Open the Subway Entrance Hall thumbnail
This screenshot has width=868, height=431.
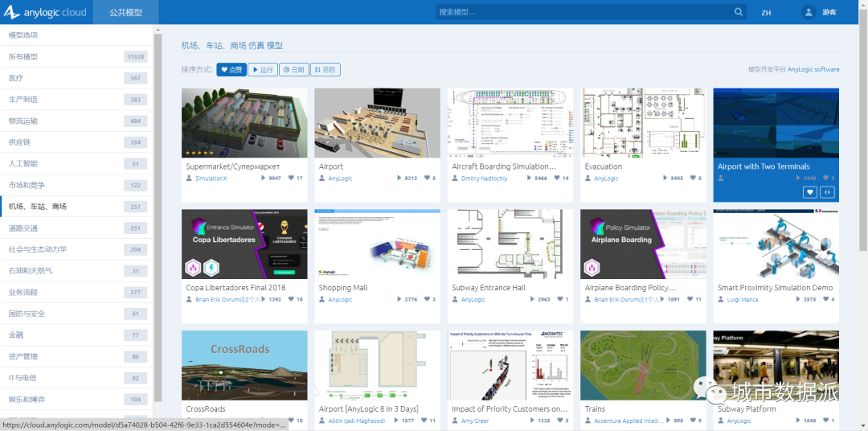click(510, 244)
